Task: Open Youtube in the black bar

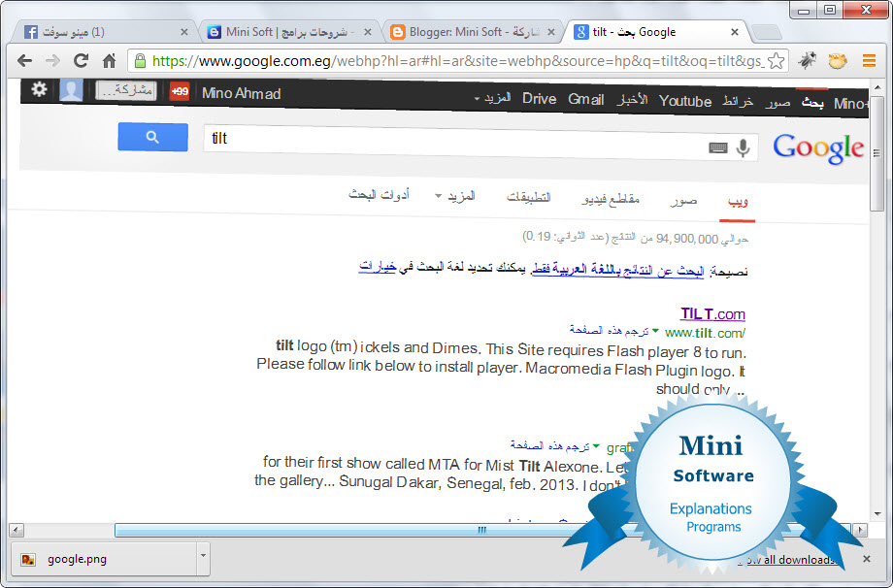Action: click(685, 101)
